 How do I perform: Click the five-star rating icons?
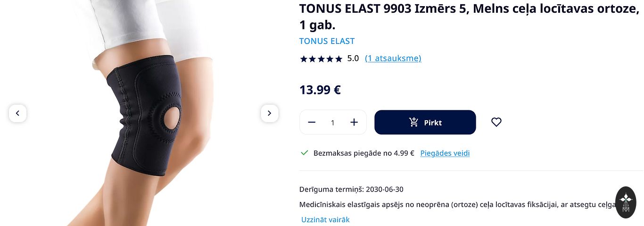click(321, 59)
